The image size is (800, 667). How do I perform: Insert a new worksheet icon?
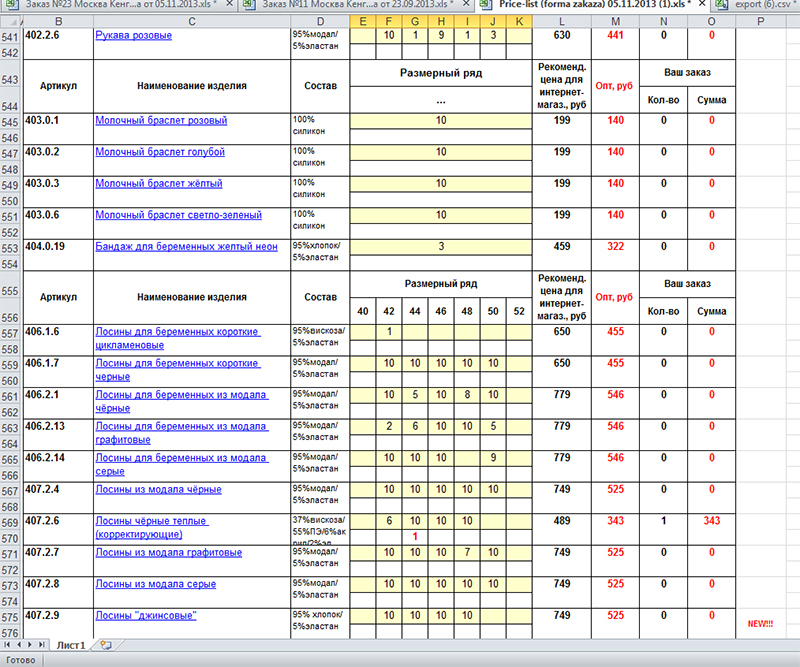[x=106, y=645]
